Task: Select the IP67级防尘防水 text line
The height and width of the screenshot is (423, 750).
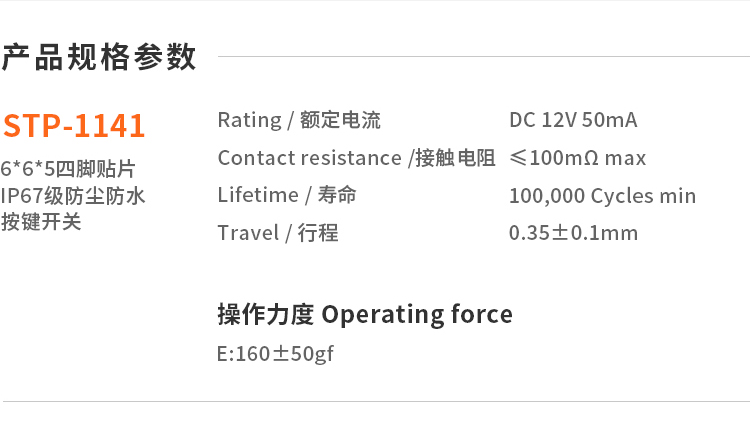Action: 73,195
